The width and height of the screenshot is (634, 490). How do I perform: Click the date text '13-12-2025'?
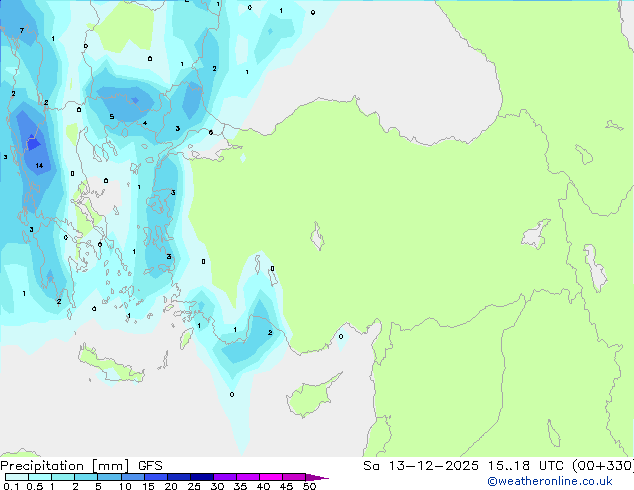point(433,466)
